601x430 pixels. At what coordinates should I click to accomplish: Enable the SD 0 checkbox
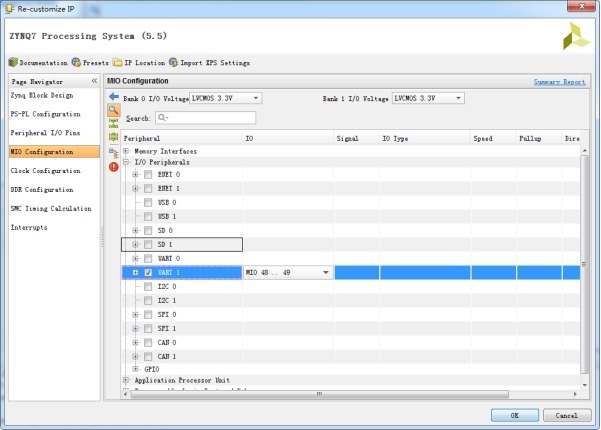148,230
